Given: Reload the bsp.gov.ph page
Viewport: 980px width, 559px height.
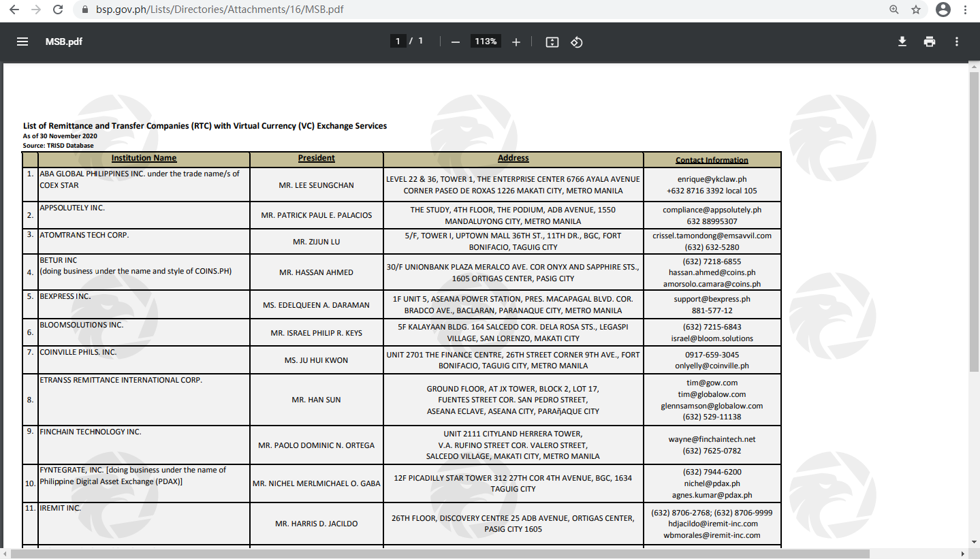Looking at the screenshot, I should [x=58, y=10].
